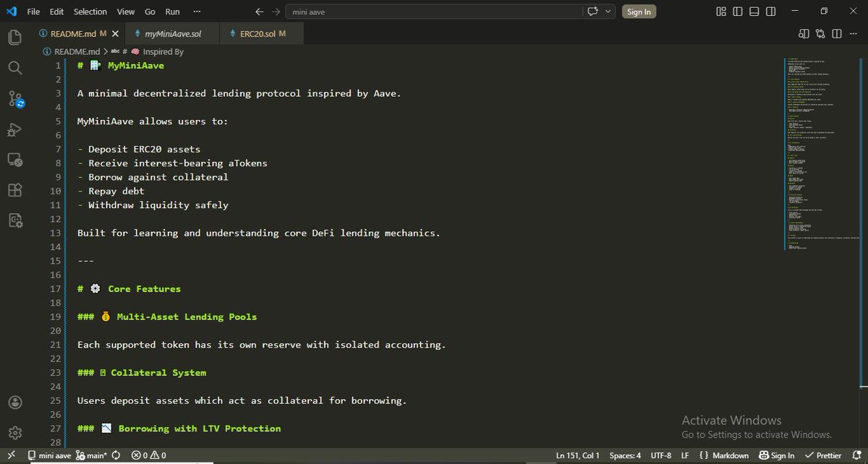Image resolution: width=868 pixels, height=464 pixels.
Task: Click the title bar Sign In button
Action: coord(639,12)
